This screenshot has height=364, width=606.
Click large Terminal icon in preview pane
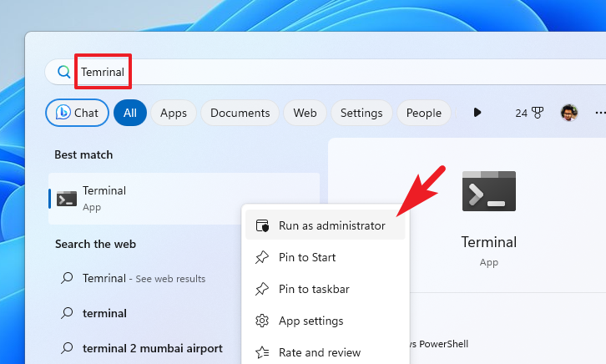tap(489, 191)
